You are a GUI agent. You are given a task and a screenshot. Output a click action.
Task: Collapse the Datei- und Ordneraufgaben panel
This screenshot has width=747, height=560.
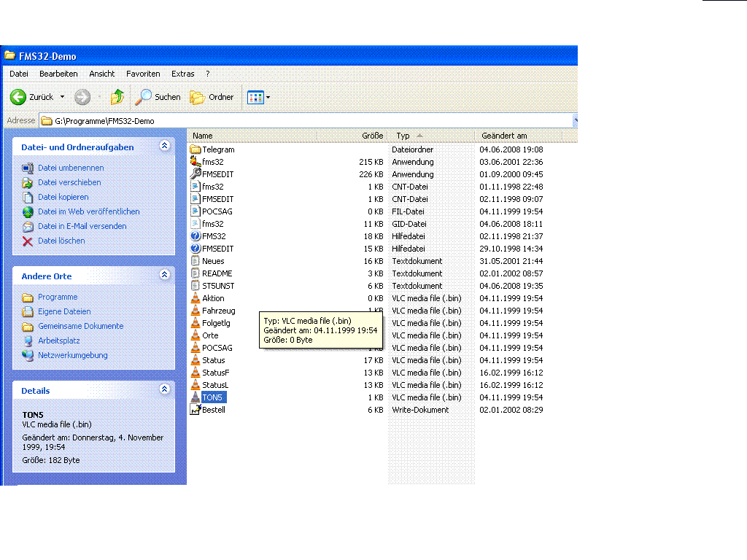164,146
